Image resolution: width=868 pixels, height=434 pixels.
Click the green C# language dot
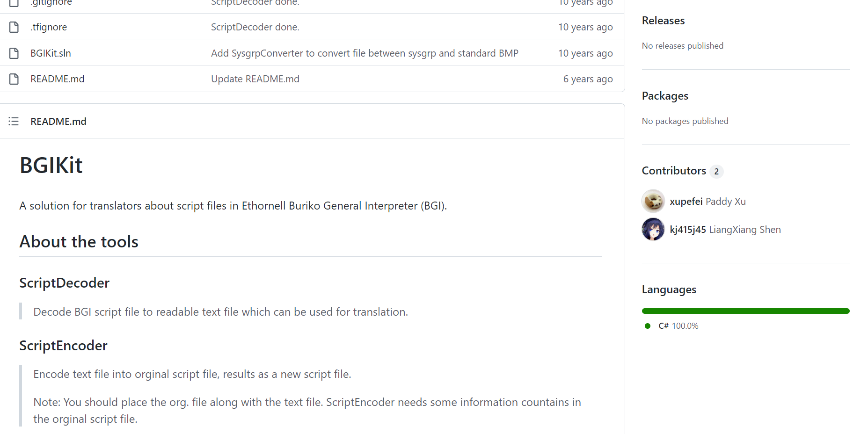[648, 326]
